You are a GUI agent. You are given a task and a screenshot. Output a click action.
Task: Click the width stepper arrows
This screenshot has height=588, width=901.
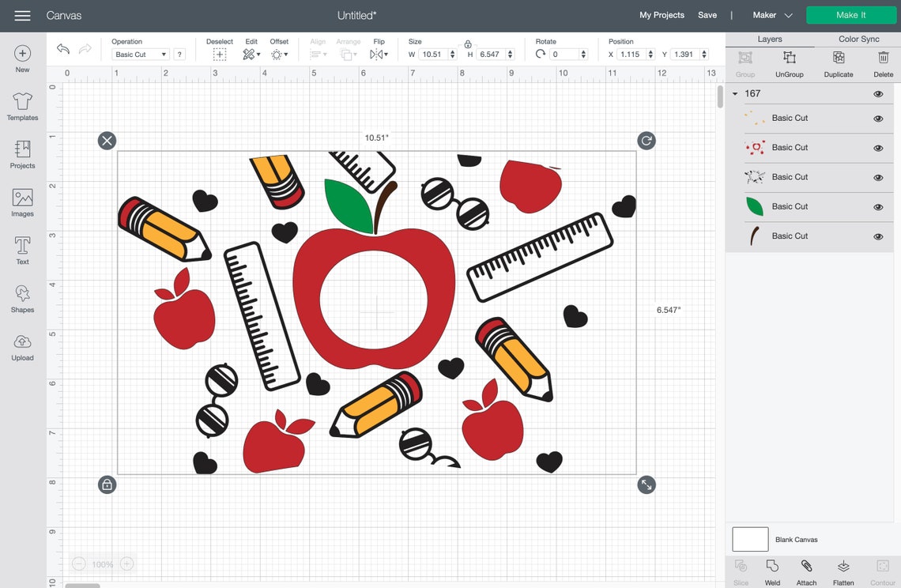click(453, 54)
